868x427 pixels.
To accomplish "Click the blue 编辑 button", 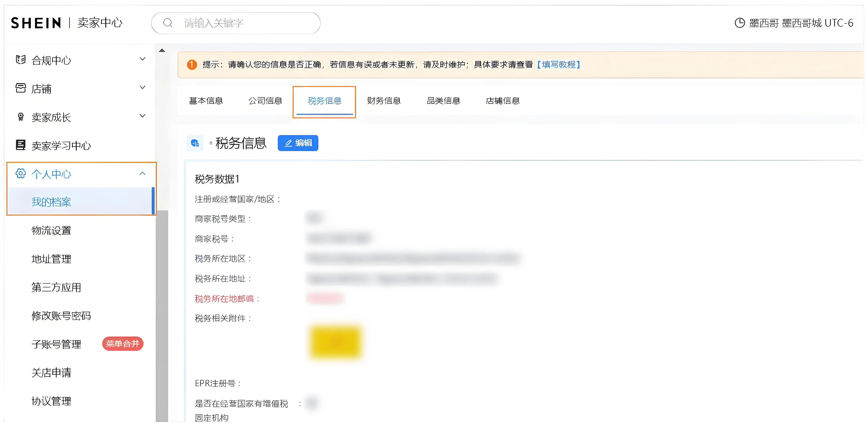I will [x=298, y=143].
